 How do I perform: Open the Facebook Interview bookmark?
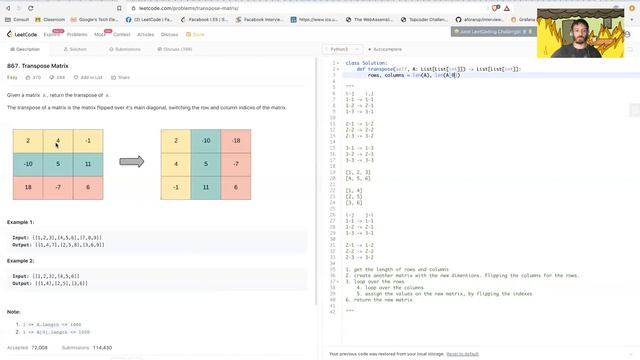click(260, 19)
